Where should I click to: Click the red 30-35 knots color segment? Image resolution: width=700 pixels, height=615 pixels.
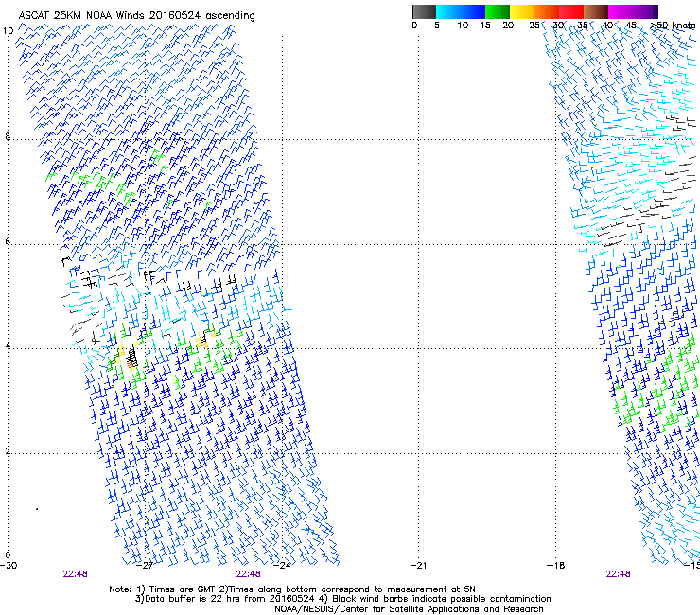(571, 11)
